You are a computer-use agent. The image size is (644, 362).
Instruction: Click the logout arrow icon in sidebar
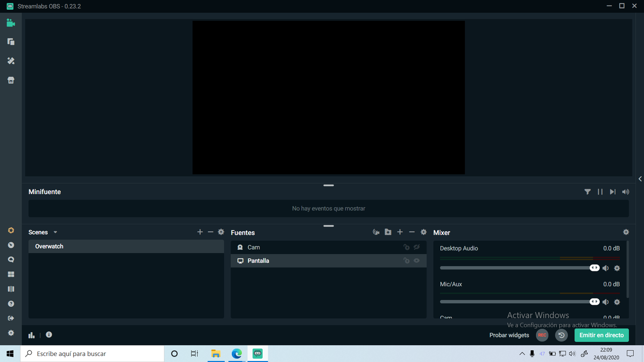click(x=11, y=318)
